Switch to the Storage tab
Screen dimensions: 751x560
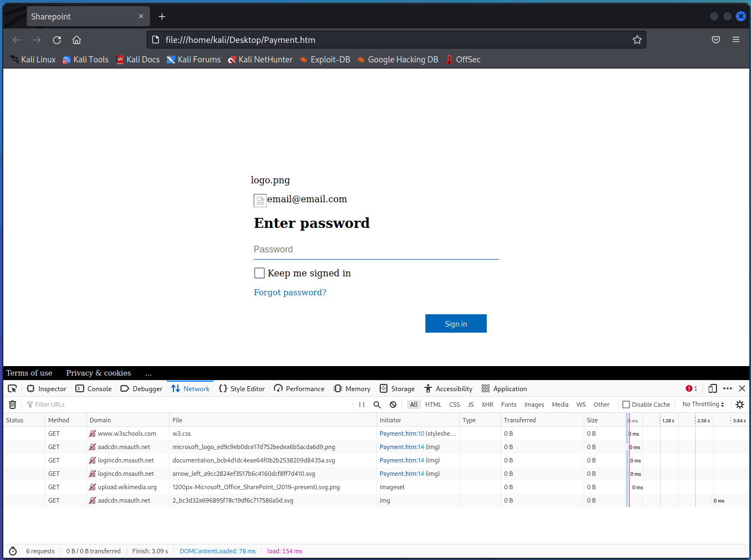(397, 389)
